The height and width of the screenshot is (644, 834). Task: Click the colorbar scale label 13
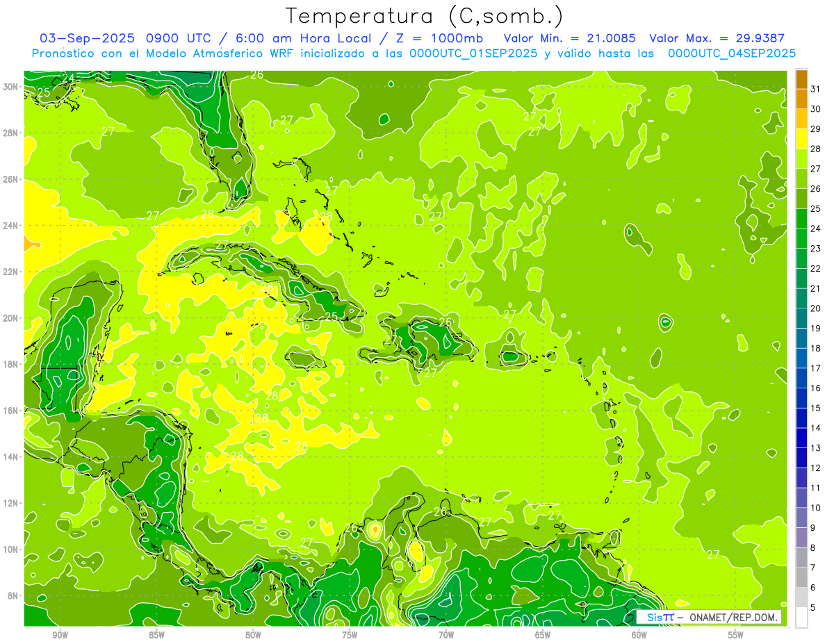[816, 448]
